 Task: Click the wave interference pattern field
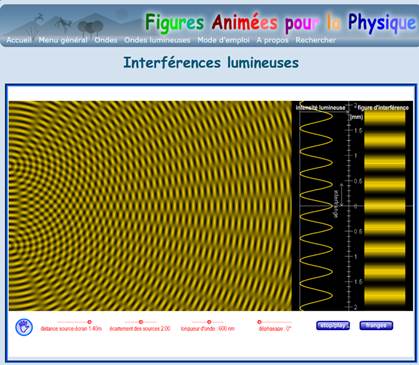click(x=150, y=206)
